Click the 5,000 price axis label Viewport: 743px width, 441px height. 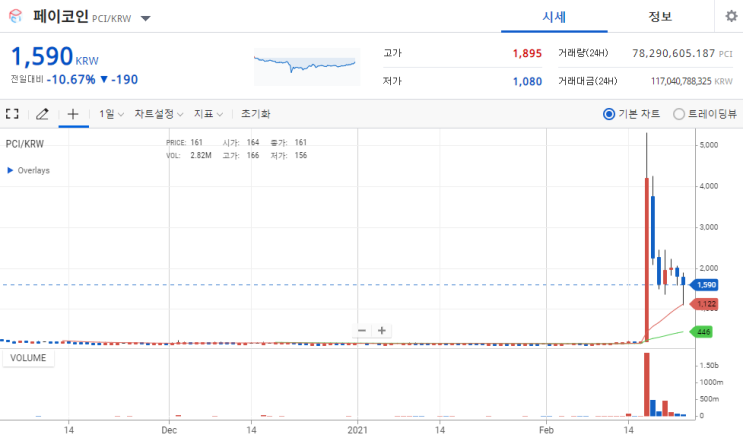pyautogui.click(x=709, y=145)
